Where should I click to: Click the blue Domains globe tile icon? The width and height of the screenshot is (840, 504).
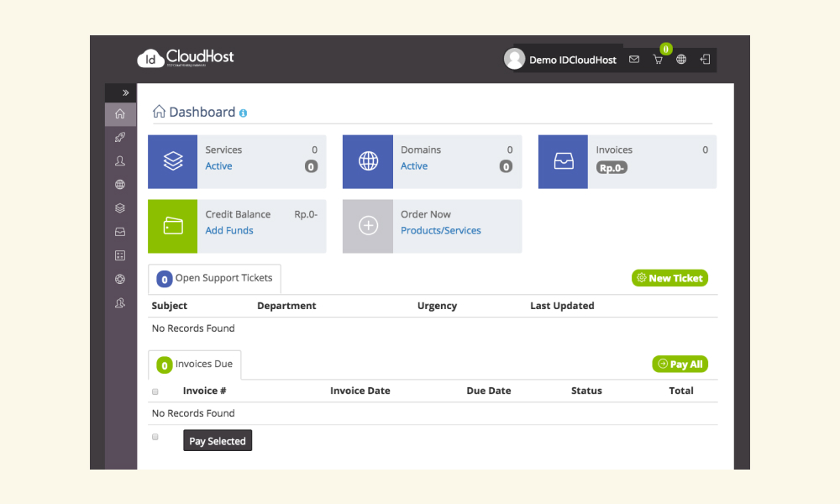point(368,161)
